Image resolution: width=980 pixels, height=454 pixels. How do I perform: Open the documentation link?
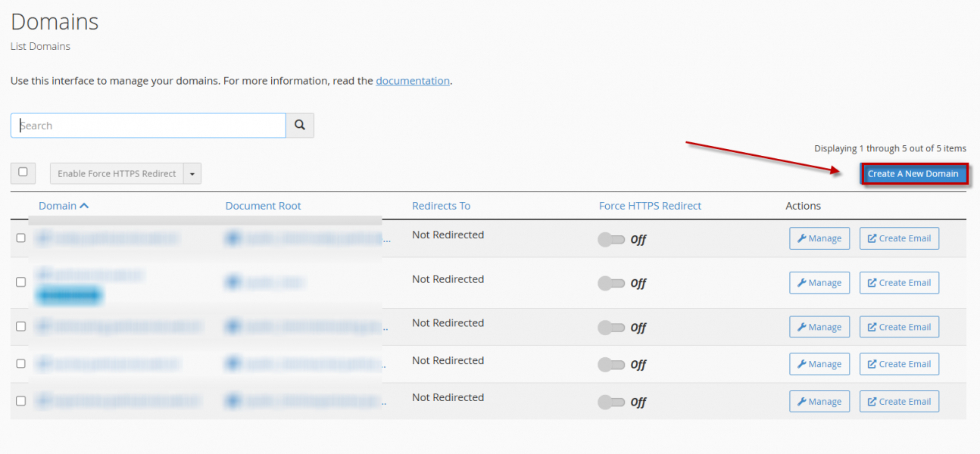coord(413,81)
